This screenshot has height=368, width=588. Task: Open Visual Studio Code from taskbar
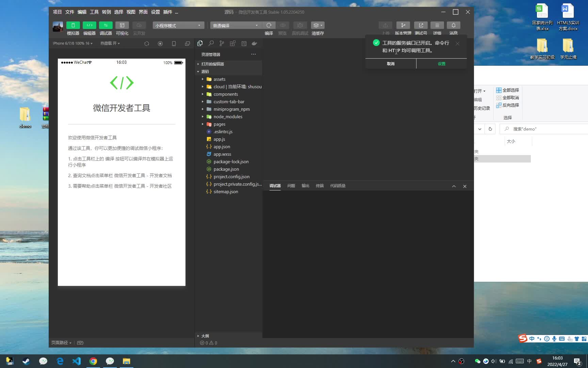(x=77, y=361)
